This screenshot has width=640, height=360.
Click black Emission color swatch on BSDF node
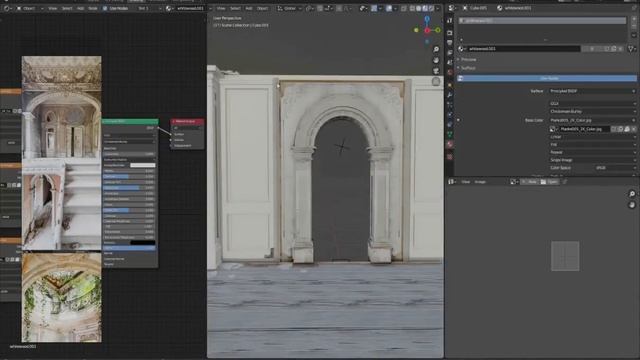coord(142,242)
